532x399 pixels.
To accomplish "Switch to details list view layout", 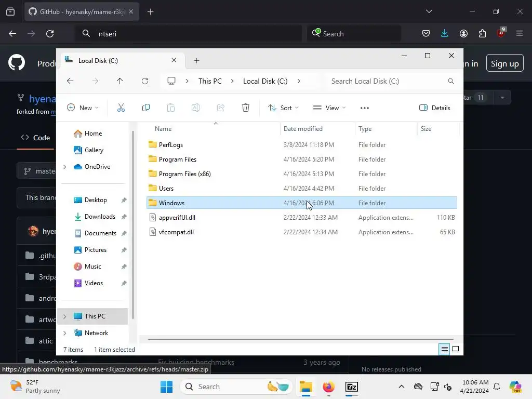I will (x=445, y=349).
